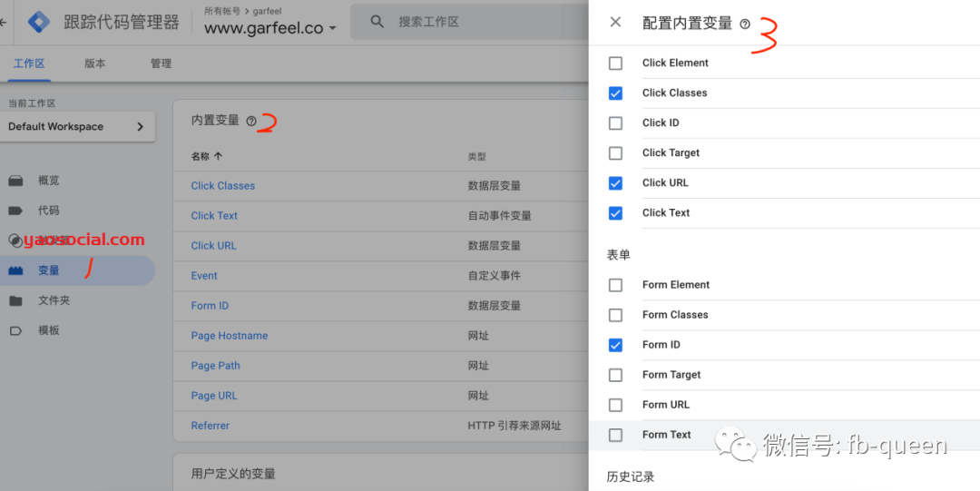Click HTTP 引荐来源网址 type cell
Viewport: 980px width, 491px height.
click(x=514, y=426)
